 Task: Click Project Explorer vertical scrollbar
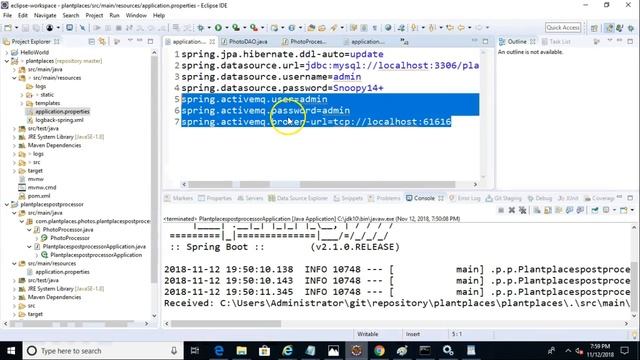coord(154,184)
